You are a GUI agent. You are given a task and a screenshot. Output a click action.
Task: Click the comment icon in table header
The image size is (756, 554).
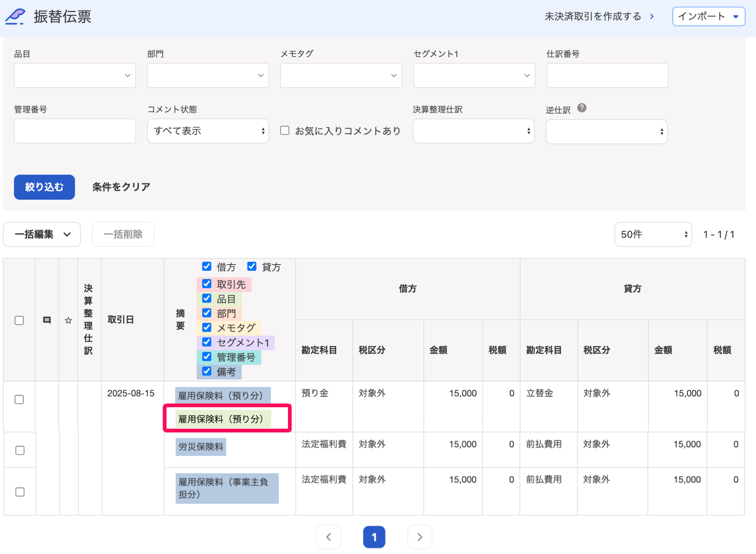[47, 320]
